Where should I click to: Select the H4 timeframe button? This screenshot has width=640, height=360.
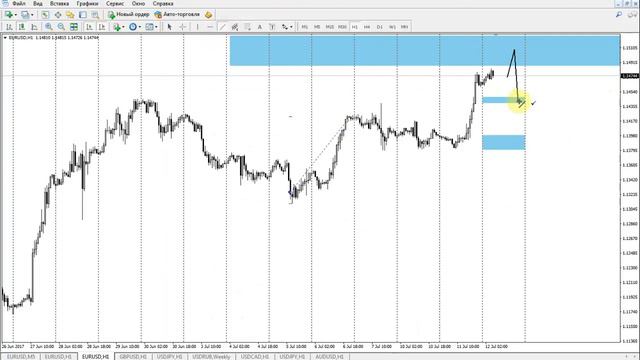tap(367, 27)
